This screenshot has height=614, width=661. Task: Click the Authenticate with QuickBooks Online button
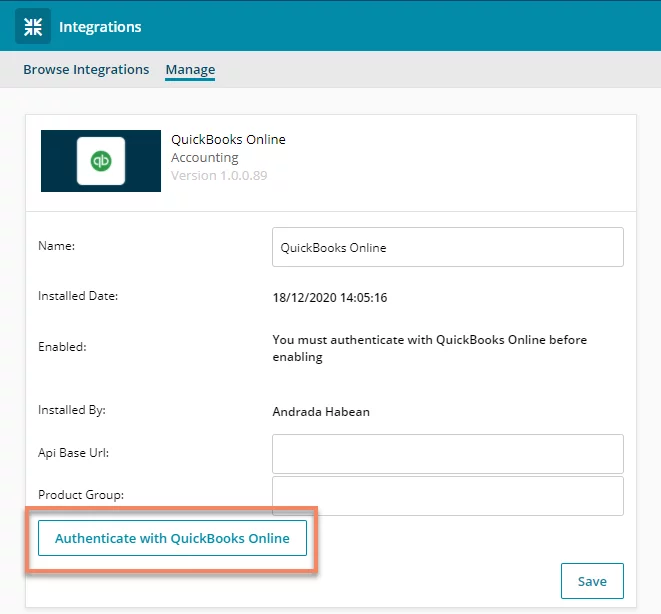[172, 538]
